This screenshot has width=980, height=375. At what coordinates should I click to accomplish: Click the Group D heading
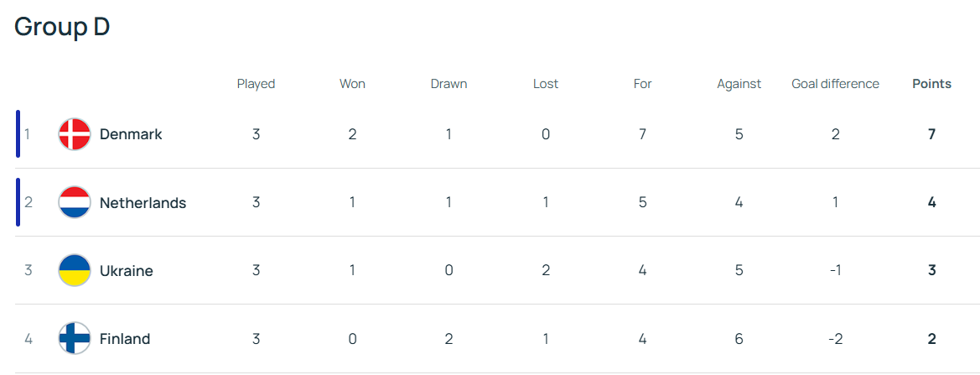[62, 27]
